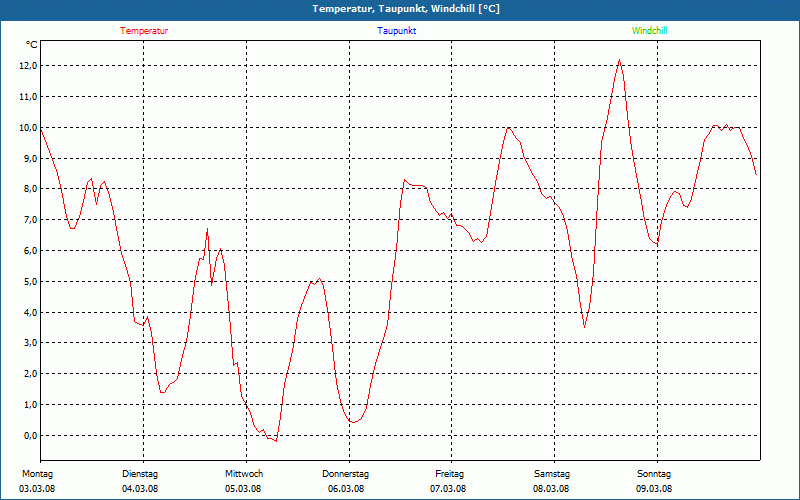
Task: Click the 12,0 y-axis value
Action: pos(28,66)
